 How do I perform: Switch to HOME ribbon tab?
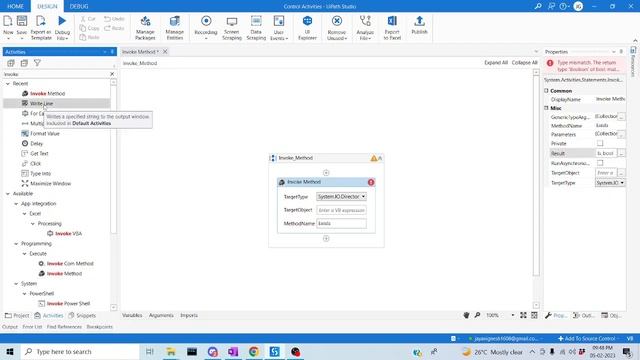coord(16,6)
